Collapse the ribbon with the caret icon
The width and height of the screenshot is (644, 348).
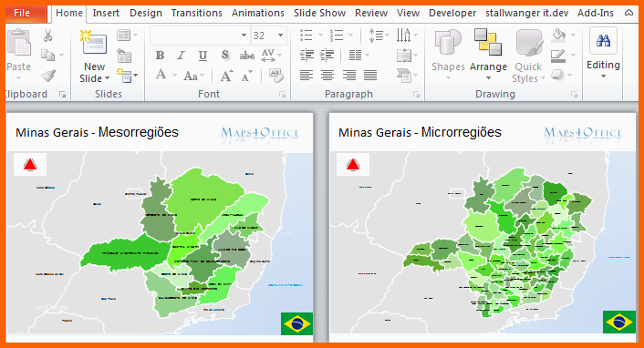pyautogui.click(x=628, y=13)
